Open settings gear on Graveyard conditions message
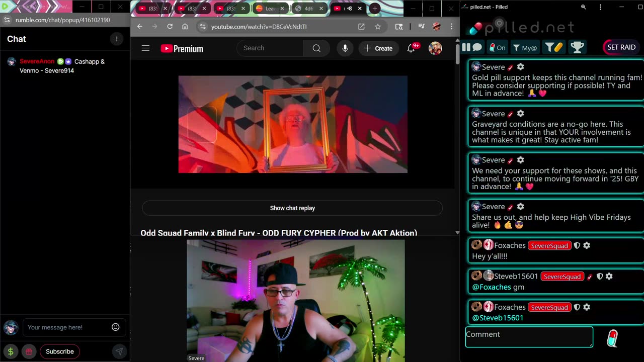Image resolution: width=644 pixels, height=362 pixels. point(520,114)
